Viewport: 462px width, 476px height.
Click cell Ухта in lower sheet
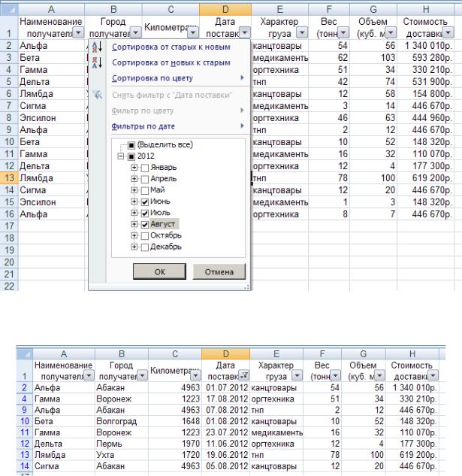122,455
